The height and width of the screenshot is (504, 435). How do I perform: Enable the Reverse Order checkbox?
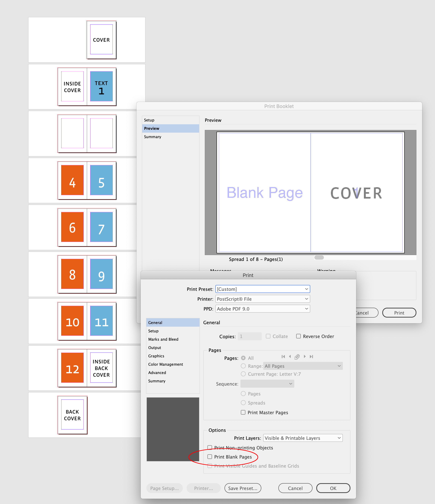298,336
